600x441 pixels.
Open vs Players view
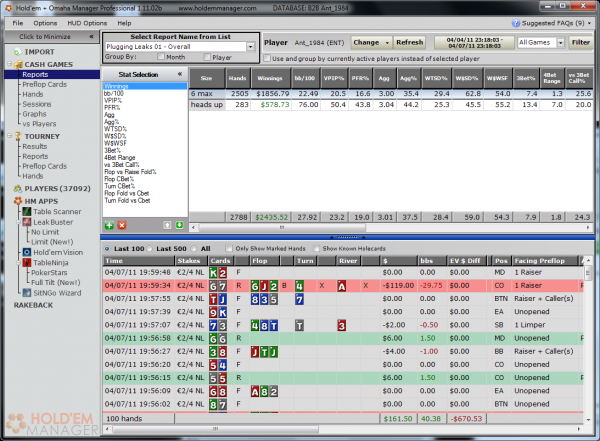tap(39, 124)
